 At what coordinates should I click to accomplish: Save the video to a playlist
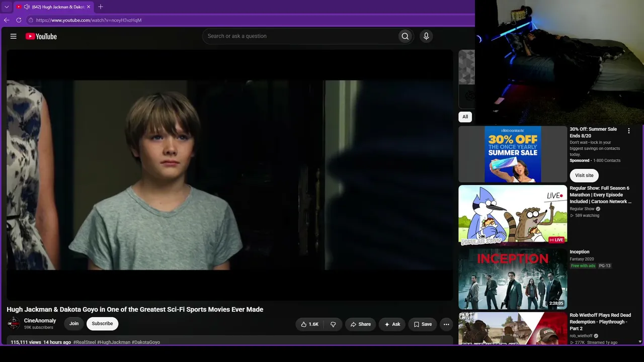coord(423,324)
